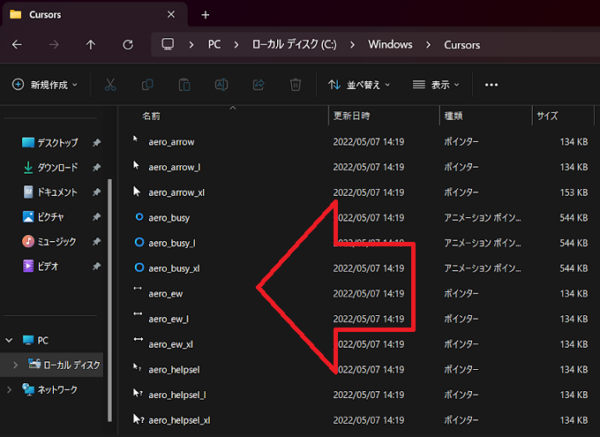Viewport: 600px width, 437px height.
Task: Open 表示 view dropdown
Action: click(x=436, y=85)
